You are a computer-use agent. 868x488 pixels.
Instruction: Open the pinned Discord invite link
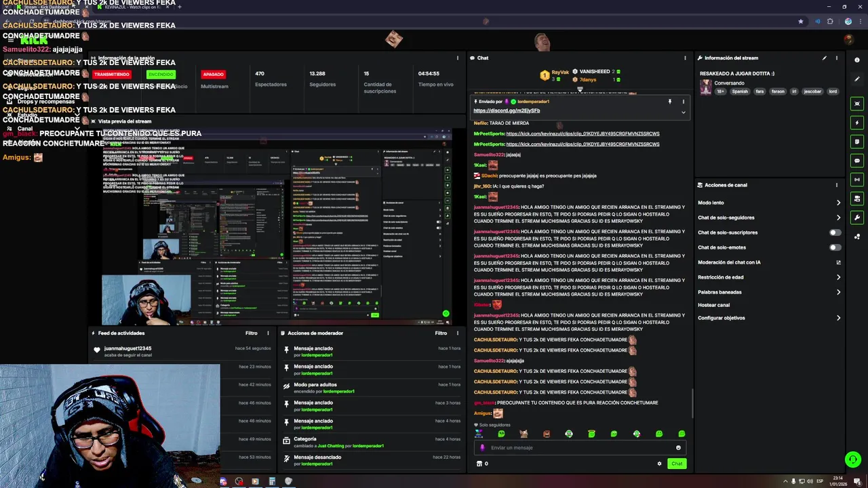click(x=507, y=110)
